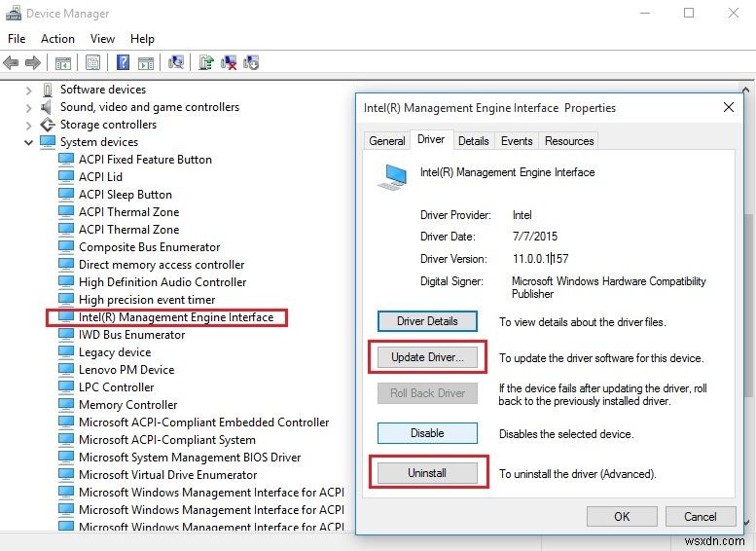Click the Uninstall button
Screen dimensions: 756x551
tap(427, 473)
